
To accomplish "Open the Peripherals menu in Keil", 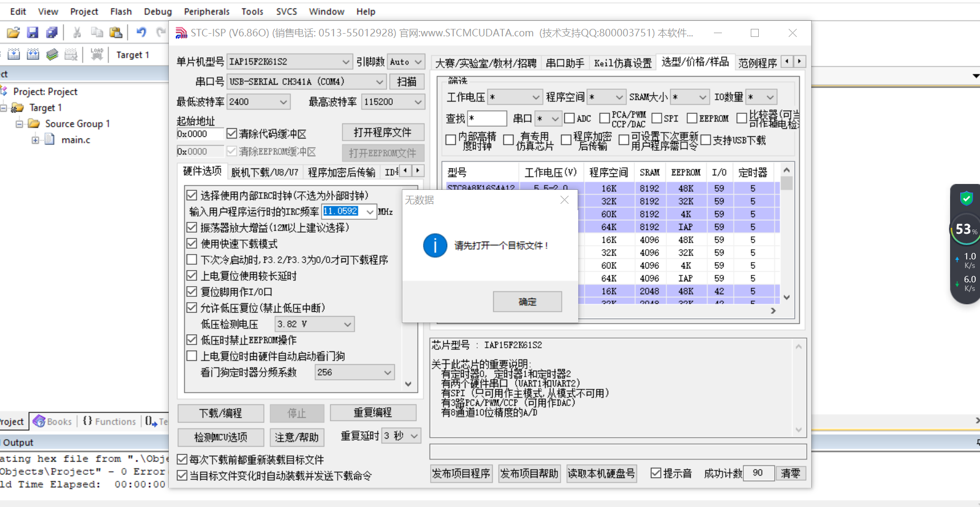I will 206,11.
